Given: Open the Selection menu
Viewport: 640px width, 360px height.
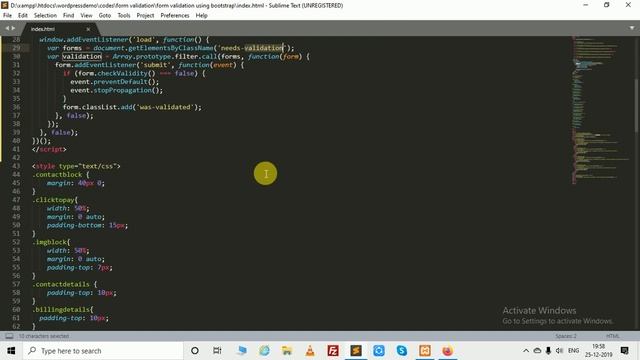Looking at the screenshot, I should click(x=45, y=16).
